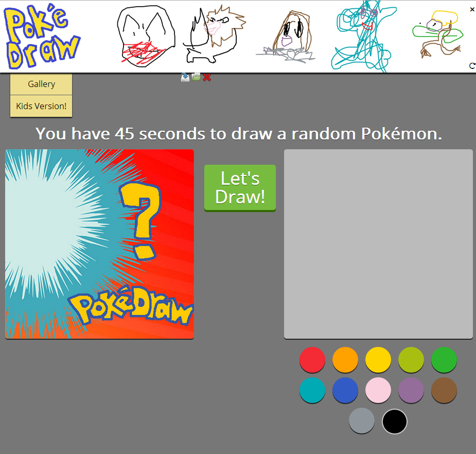Pick the yellow color swatch
The image size is (476, 454).
[x=378, y=360]
